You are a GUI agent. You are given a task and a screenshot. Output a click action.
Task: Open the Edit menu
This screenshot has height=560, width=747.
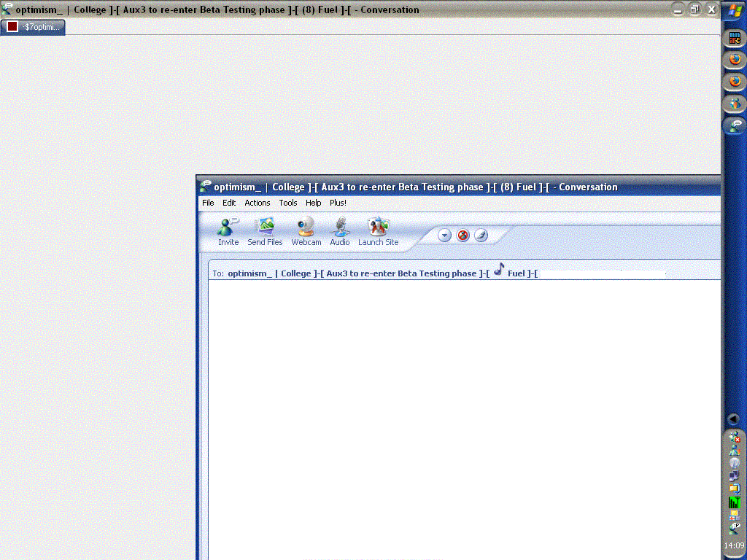point(229,203)
